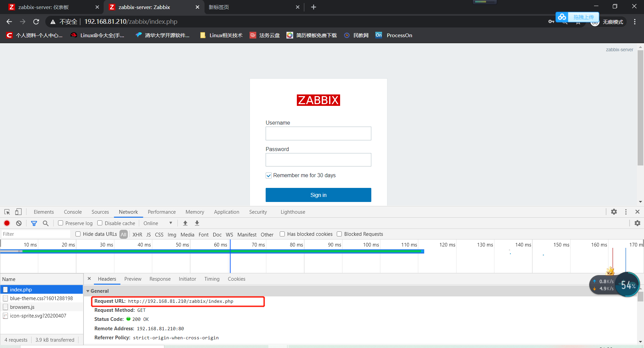
Task: Enable Preserve log checkbox
Action: 61,223
